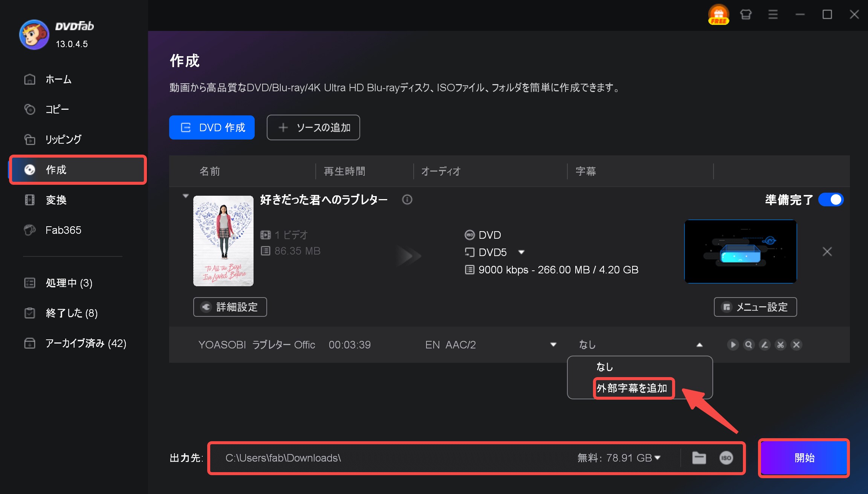
Task: Click the menu template preview thumbnail
Action: [740, 251]
